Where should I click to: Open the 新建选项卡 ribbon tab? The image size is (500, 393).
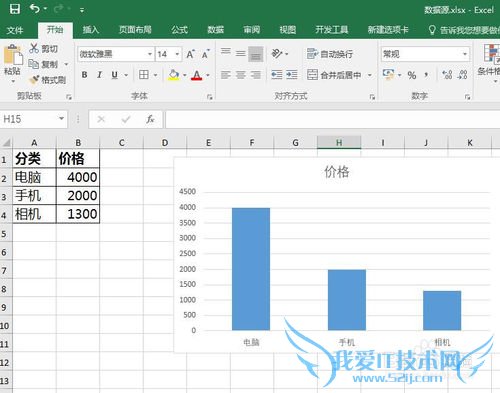click(x=388, y=30)
